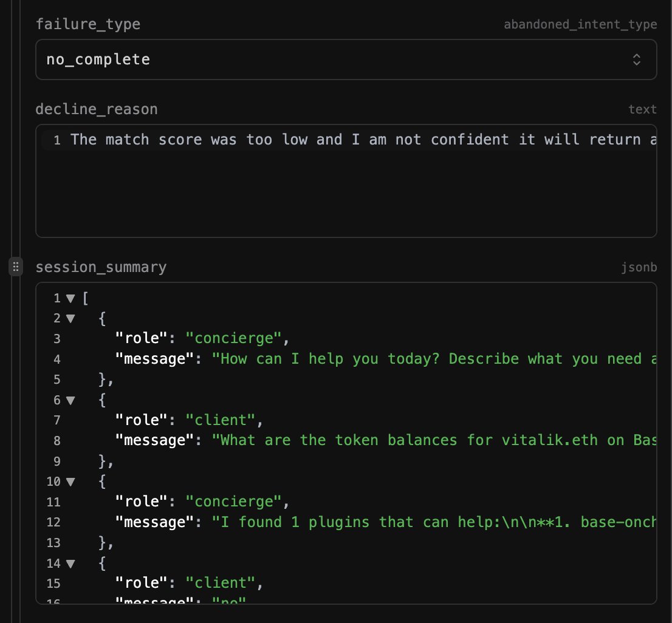Click the drag handle beside session_summary
Viewport: 672px width, 623px height.
click(16, 267)
